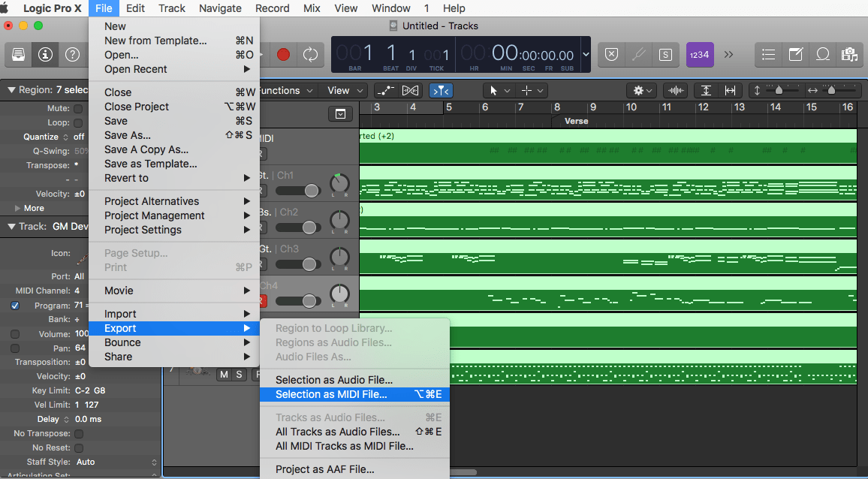Open the crosshair Command-click tool menu

532,90
